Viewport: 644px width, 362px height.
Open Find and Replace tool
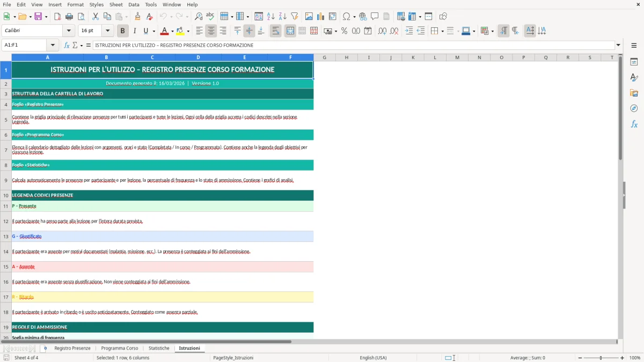(199, 17)
